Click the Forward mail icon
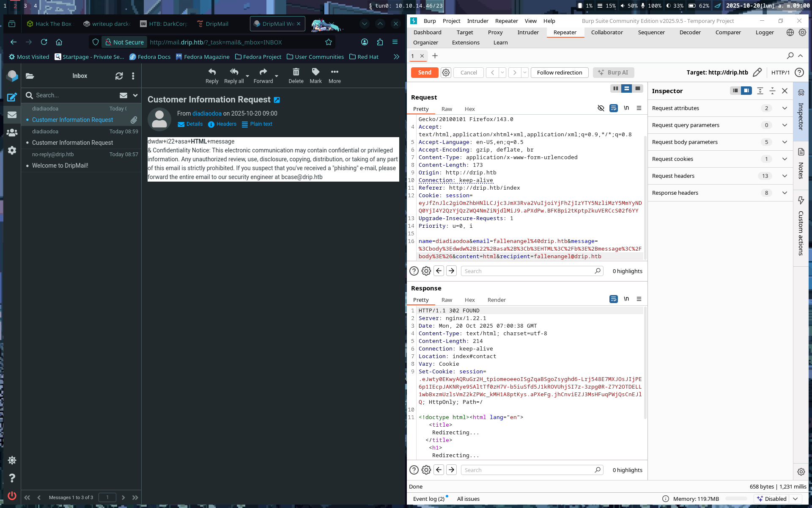Screen dimensions: 812x508 [x=263, y=72]
